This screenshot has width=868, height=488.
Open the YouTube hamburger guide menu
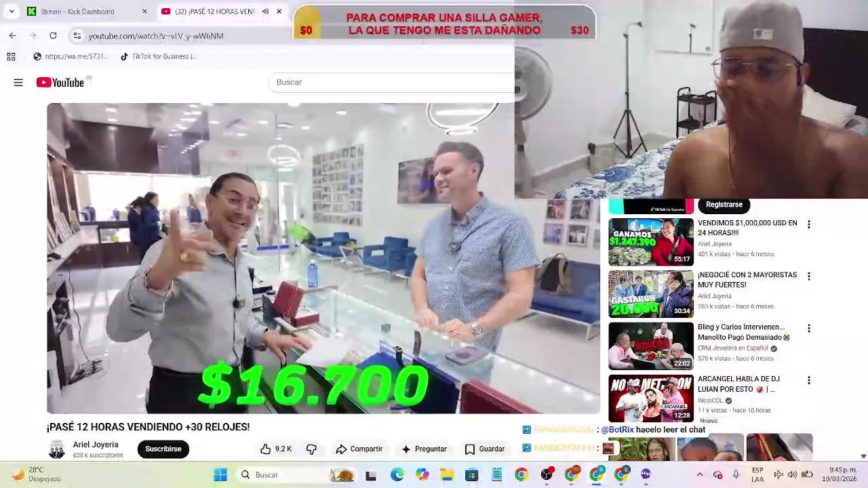point(18,83)
